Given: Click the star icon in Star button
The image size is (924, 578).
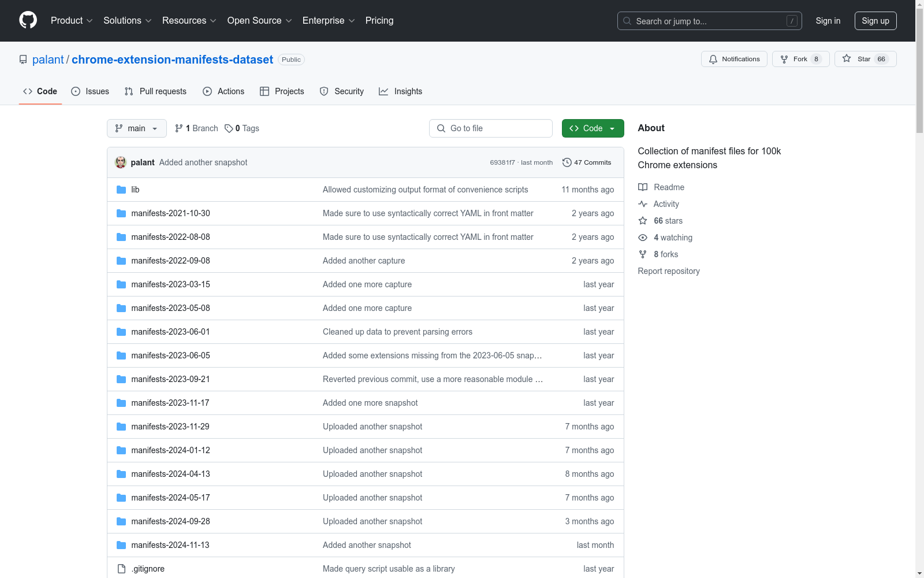Looking at the screenshot, I should pos(847,58).
